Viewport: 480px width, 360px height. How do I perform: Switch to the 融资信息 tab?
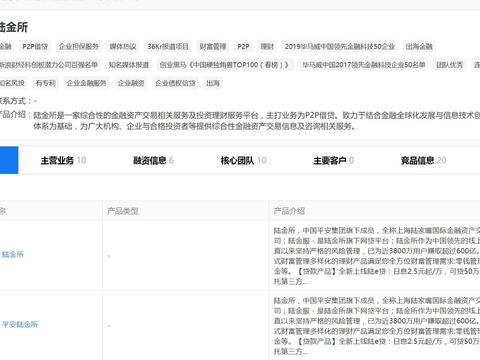pos(153,160)
